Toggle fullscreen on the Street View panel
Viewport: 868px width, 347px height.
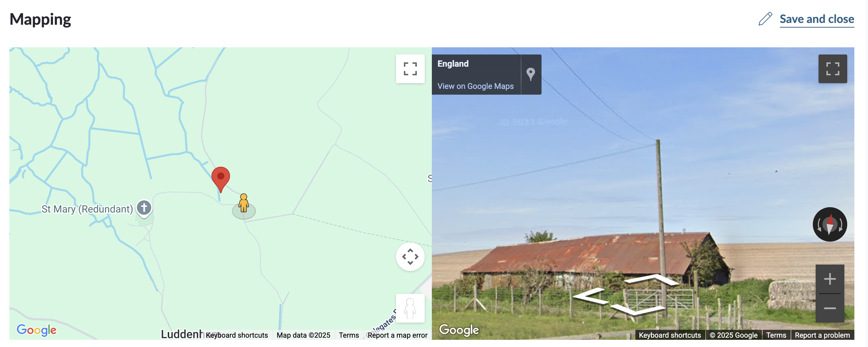click(833, 69)
